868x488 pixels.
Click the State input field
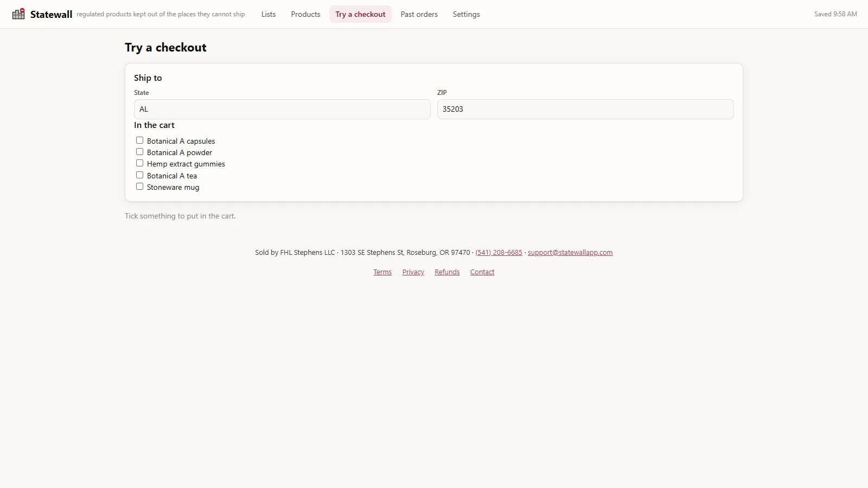[x=282, y=109]
